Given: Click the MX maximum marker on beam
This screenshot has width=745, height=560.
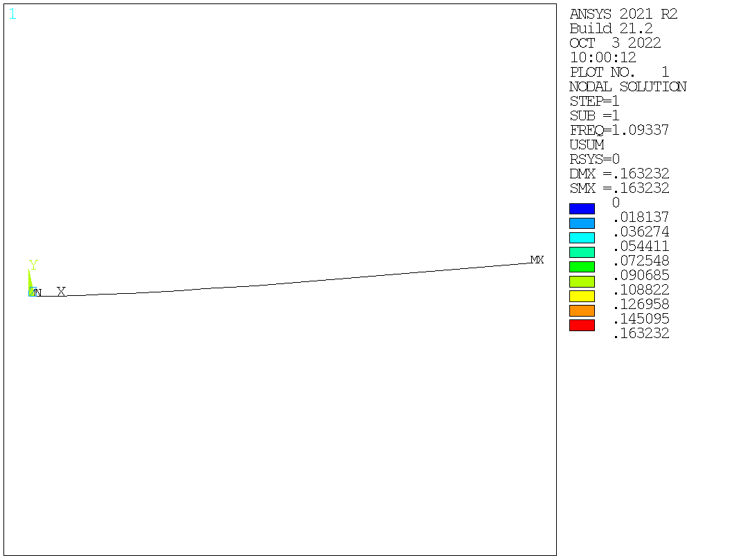Looking at the screenshot, I should [537, 260].
